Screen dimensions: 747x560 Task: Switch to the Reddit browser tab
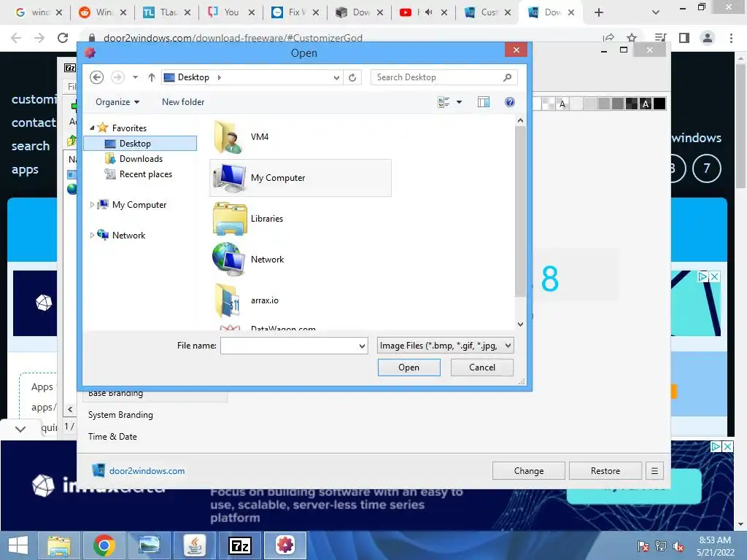pyautogui.click(x=102, y=12)
